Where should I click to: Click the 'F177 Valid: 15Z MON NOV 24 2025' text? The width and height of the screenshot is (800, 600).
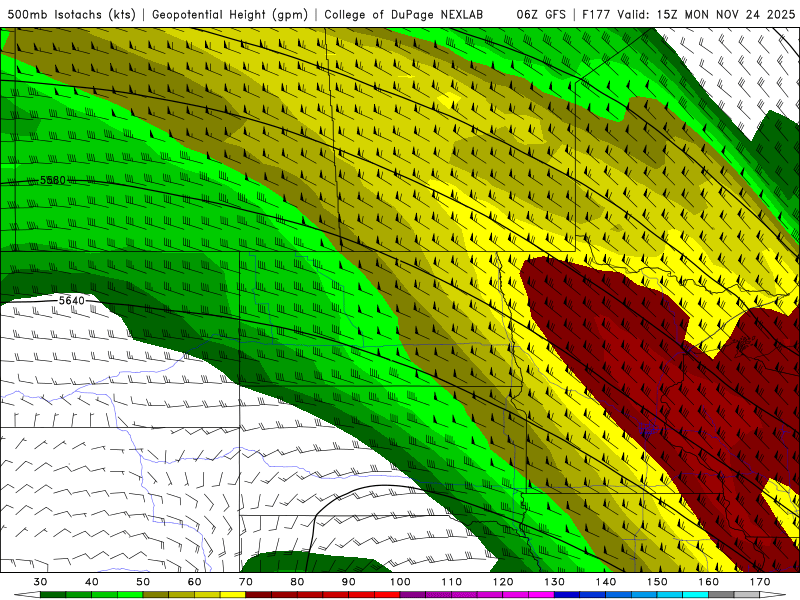(688, 14)
